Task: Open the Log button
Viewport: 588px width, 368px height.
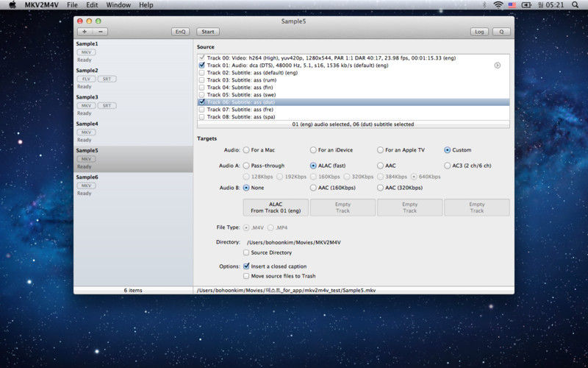Action: pyautogui.click(x=479, y=32)
